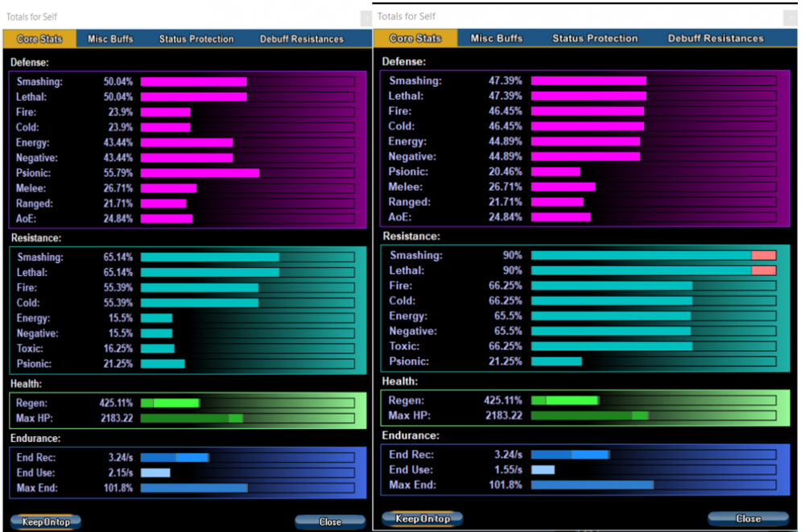Click the 2.15/s End Use bar
The height and width of the screenshot is (532, 805).
(x=155, y=472)
